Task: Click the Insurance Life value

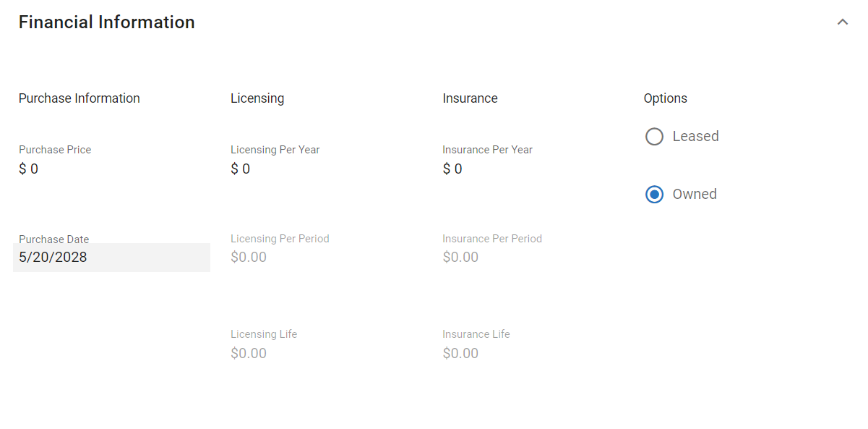Action: 460,354
